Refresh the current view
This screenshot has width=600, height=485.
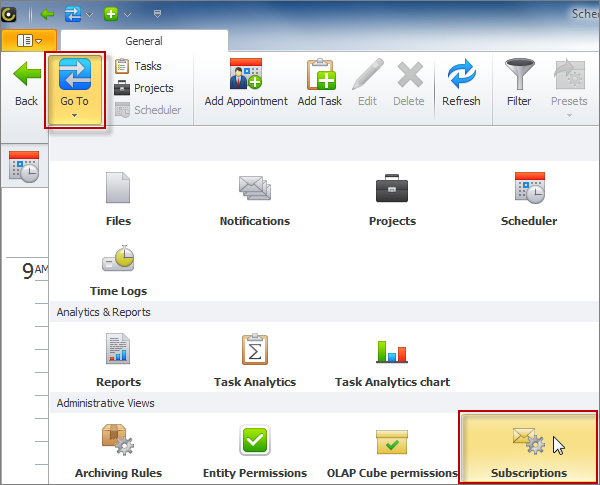click(461, 84)
